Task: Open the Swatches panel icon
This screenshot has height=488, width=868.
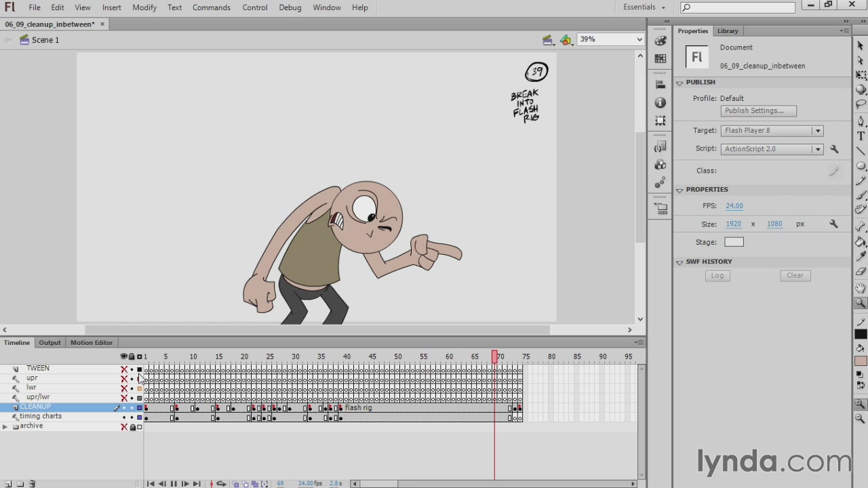Action: point(660,59)
